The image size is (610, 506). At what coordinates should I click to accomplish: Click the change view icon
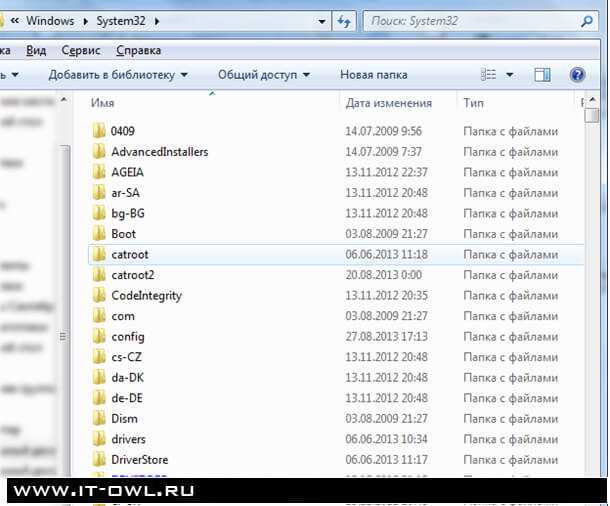488,75
